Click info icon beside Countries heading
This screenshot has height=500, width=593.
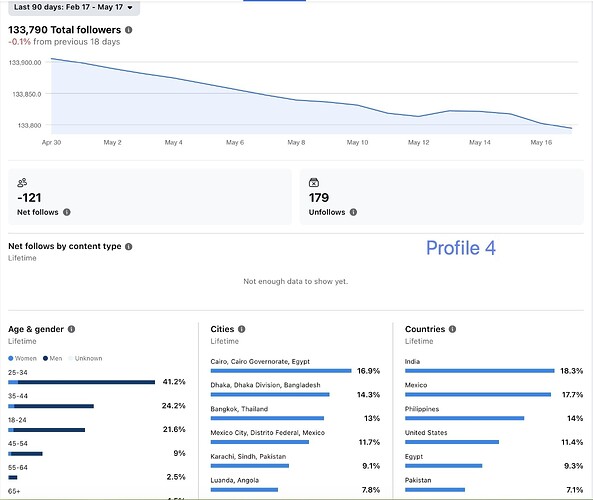tap(452, 329)
